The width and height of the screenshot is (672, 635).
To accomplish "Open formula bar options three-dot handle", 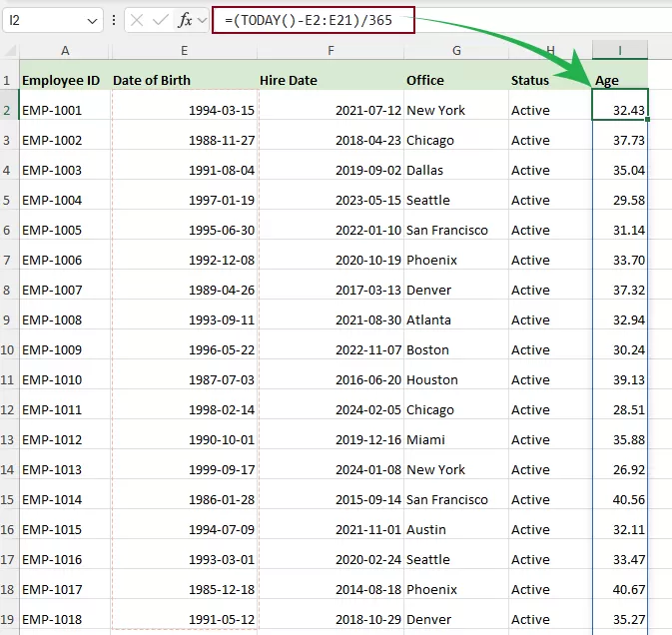I will [x=114, y=20].
